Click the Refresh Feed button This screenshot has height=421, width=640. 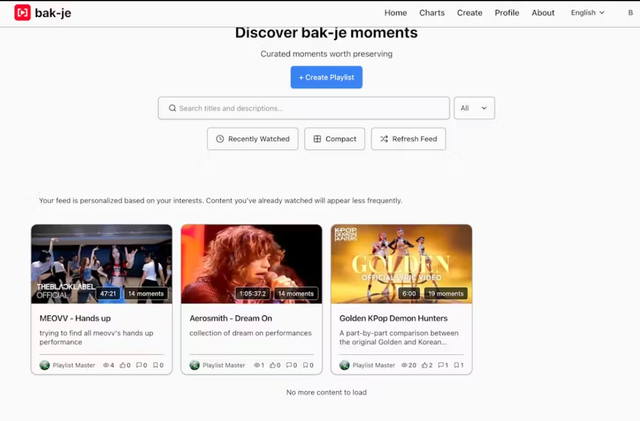(x=408, y=139)
